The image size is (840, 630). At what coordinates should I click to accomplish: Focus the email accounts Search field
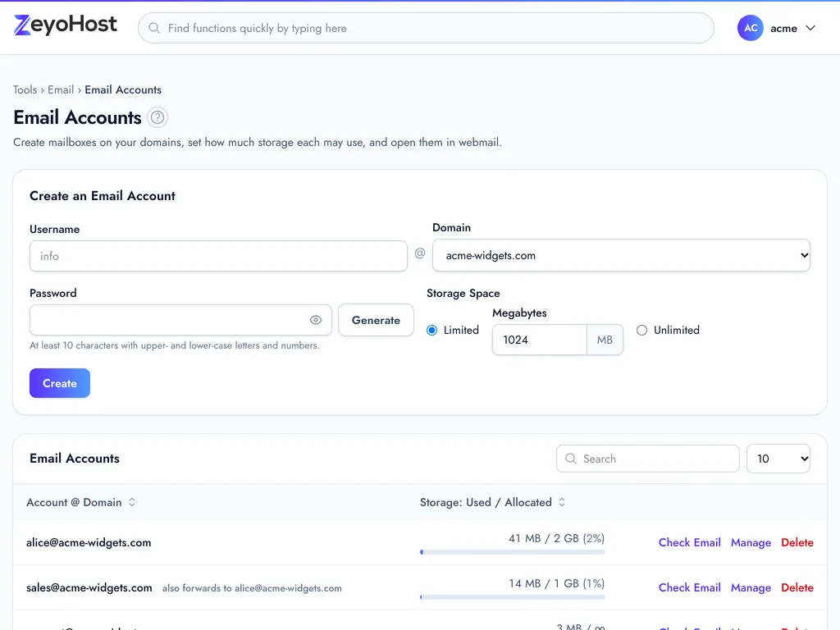[648, 459]
